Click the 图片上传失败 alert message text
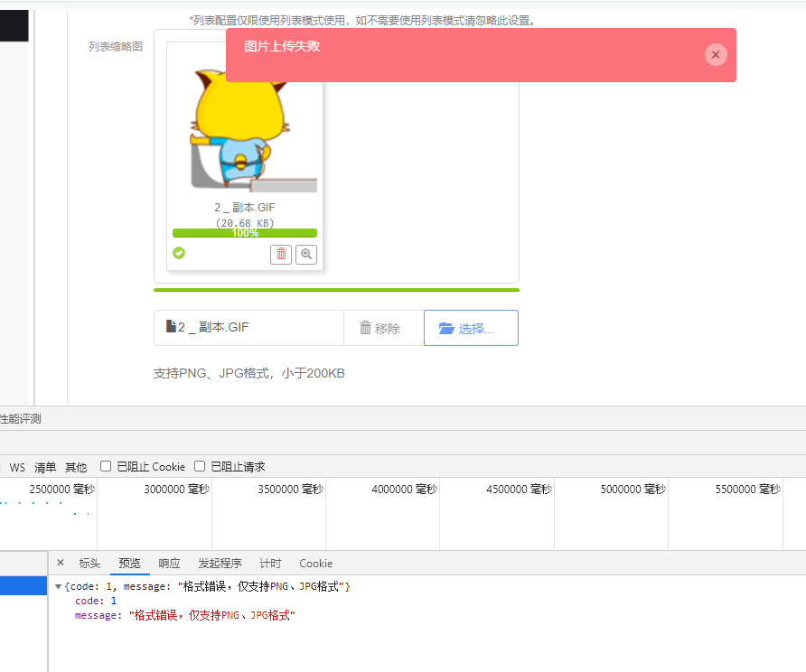 pos(282,46)
